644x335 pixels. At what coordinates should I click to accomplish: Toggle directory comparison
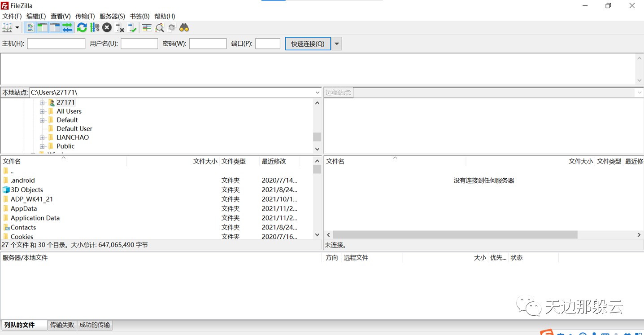click(159, 28)
